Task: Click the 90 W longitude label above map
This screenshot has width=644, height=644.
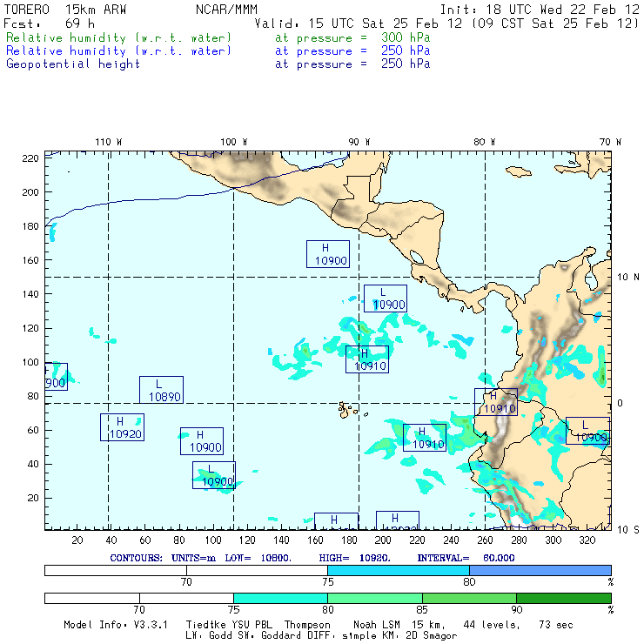Action: pos(359,142)
